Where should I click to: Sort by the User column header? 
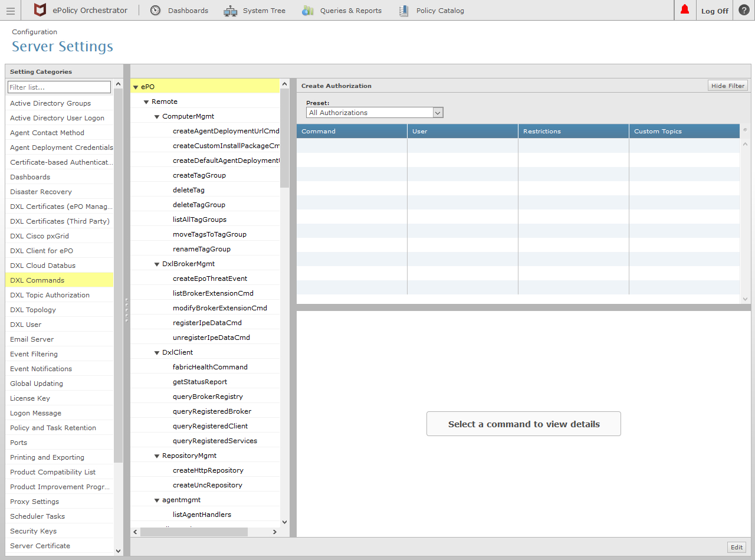click(x=462, y=131)
